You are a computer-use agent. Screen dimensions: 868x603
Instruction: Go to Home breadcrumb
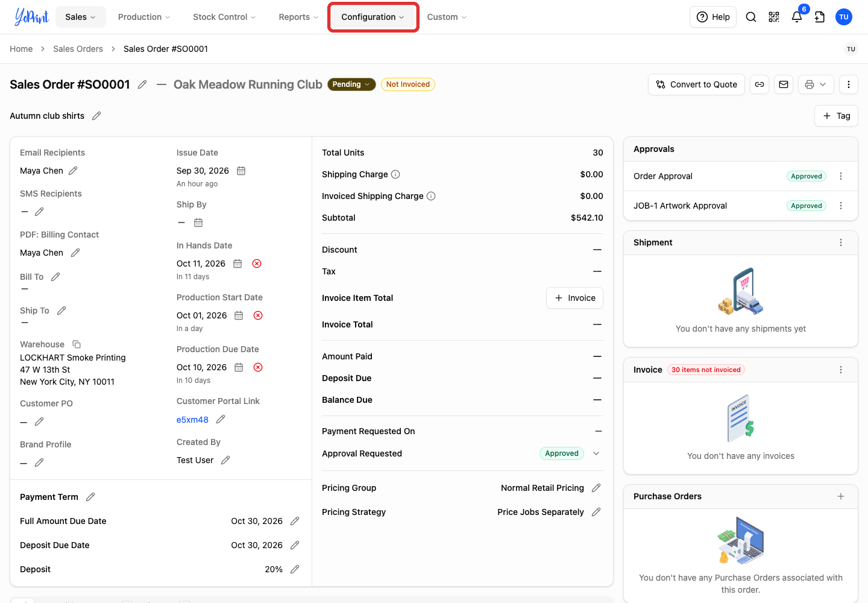21,49
